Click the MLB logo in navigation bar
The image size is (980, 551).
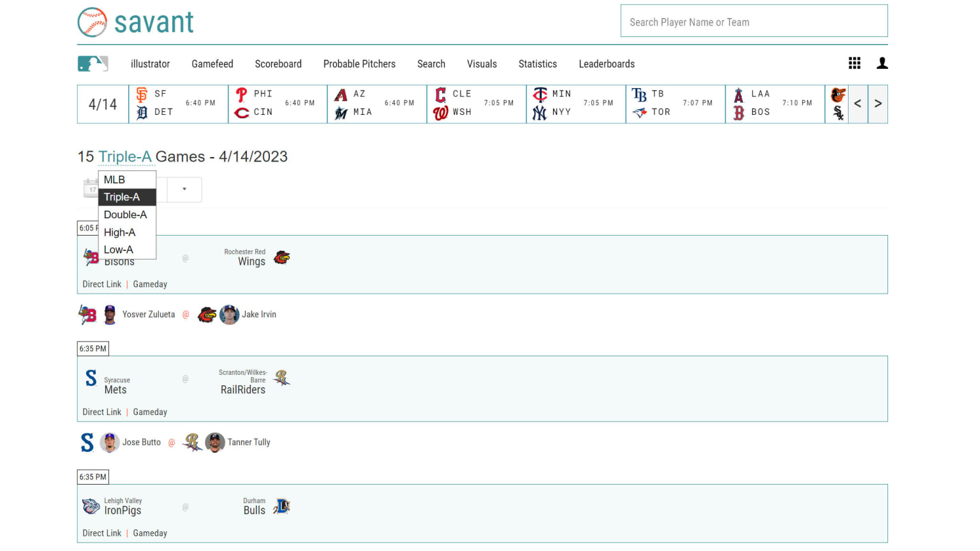tap(93, 64)
